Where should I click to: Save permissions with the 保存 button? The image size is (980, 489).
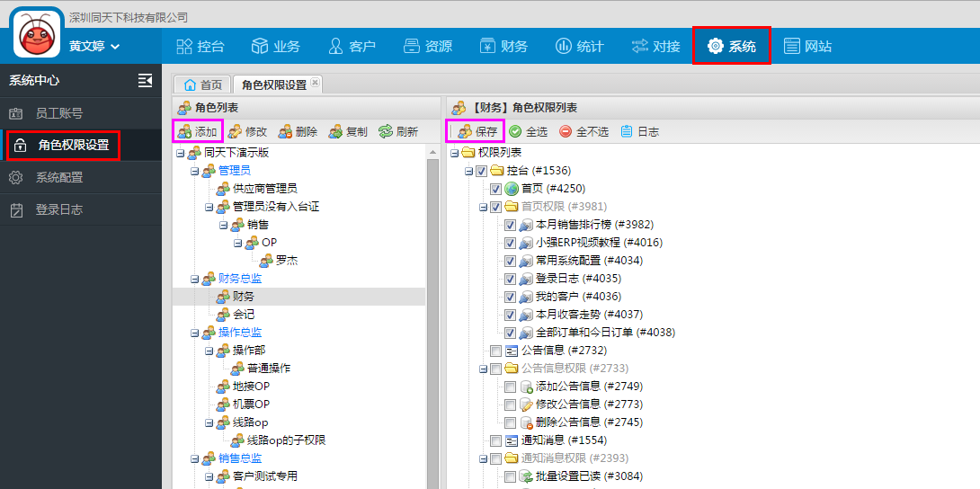(x=477, y=132)
